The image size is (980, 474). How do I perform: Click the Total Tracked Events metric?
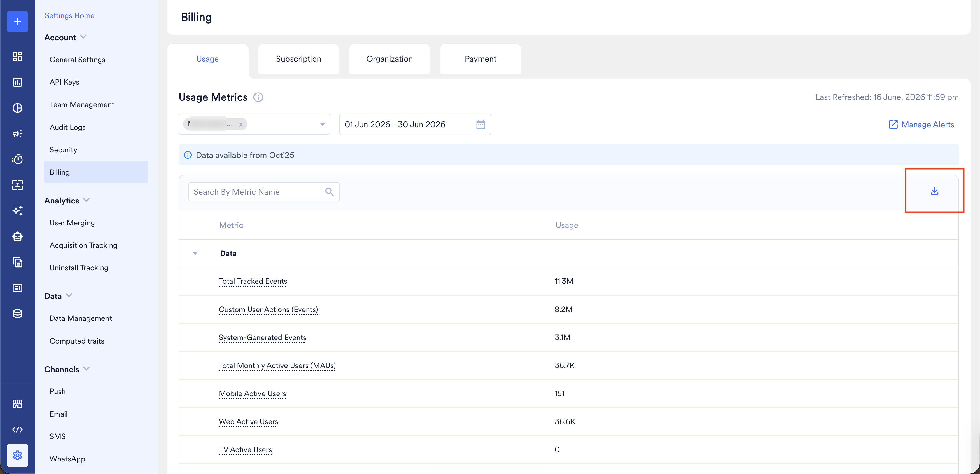[253, 281]
